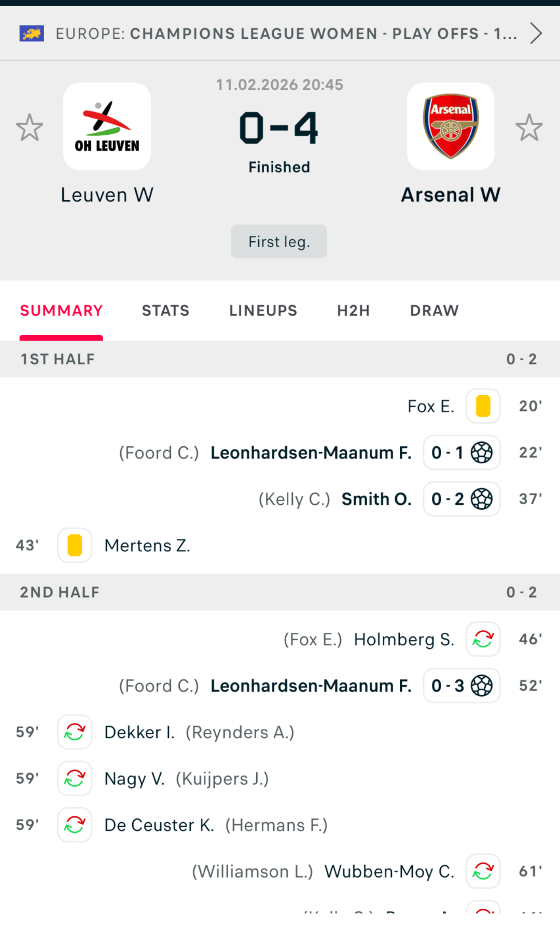Click the Europe flag icon in the header
560x930 pixels.
click(x=32, y=33)
